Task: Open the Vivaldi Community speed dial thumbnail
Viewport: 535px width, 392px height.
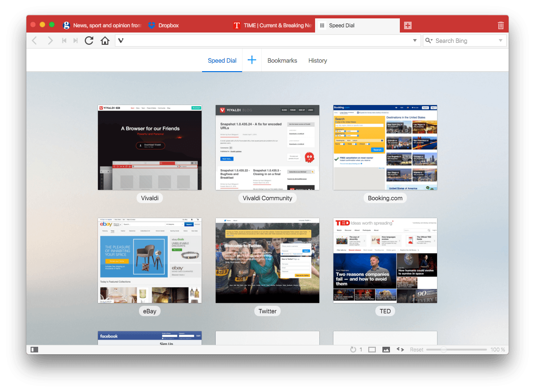Action: click(x=267, y=147)
